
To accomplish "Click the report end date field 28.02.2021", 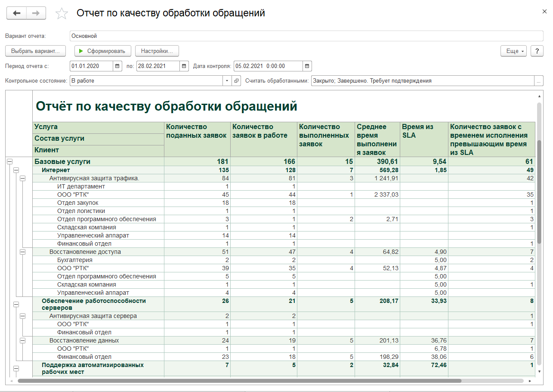I will 158,66.
